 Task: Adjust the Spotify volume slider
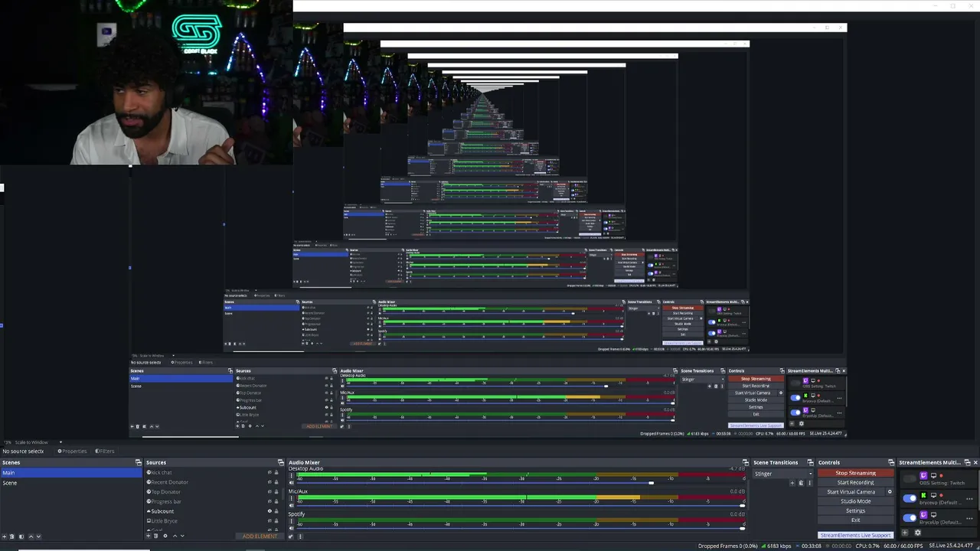coord(742,528)
